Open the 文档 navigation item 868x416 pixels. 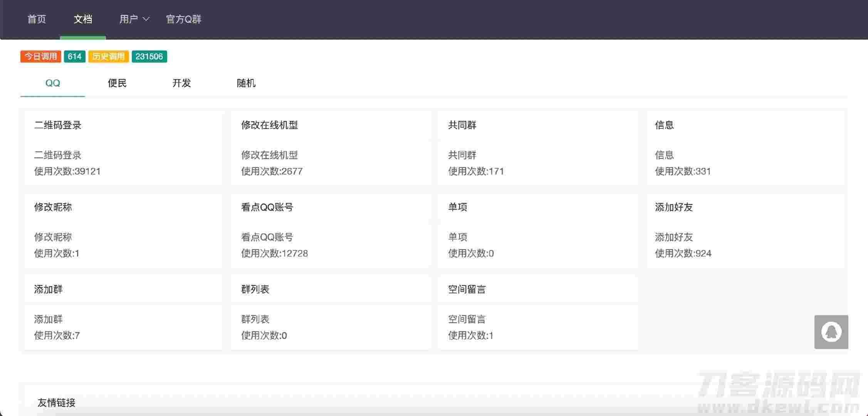[x=83, y=19]
